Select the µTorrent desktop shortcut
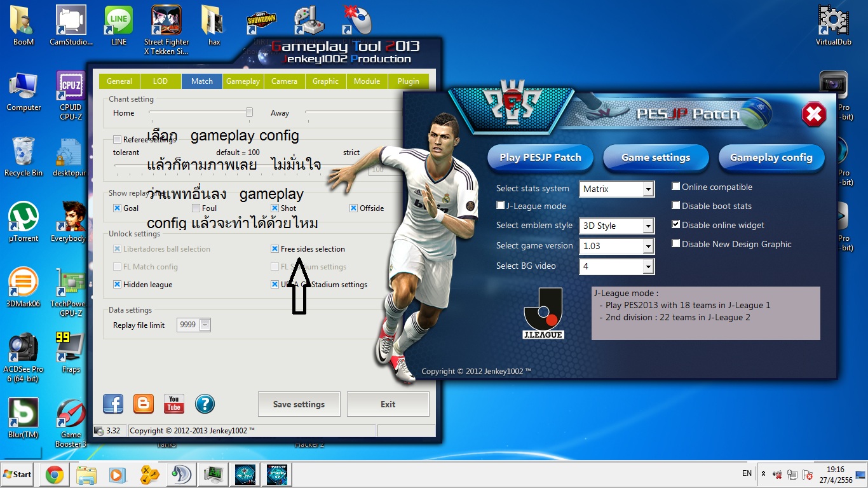Screen dimensions: 868x488 tap(24, 222)
